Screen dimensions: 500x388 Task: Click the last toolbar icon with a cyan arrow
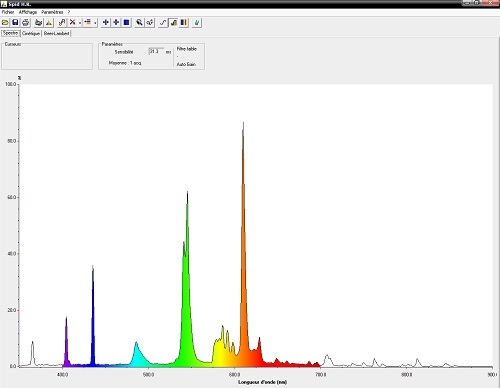[x=197, y=23]
